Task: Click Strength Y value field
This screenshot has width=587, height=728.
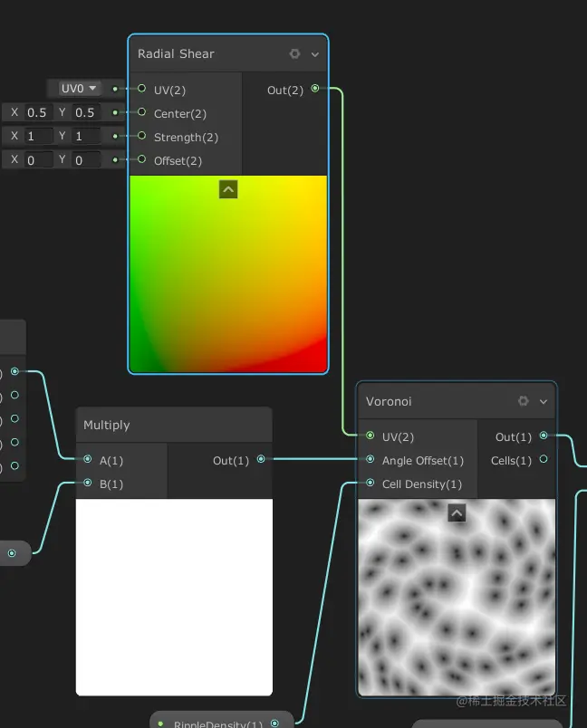Action: click(x=86, y=136)
